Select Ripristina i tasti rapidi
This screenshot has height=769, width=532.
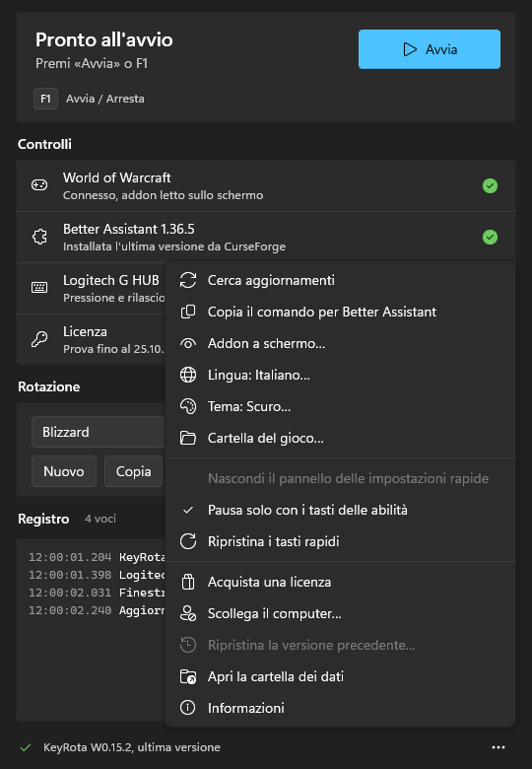click(x=341, y=541)
